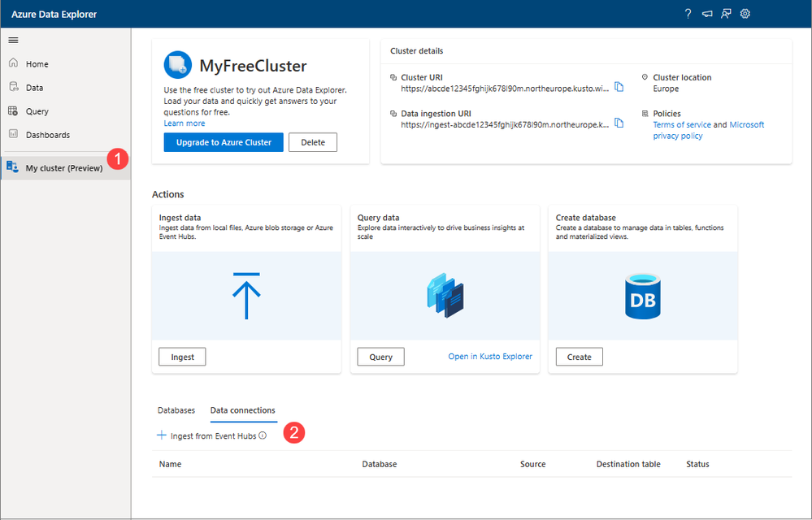The height and width of the screenshot is (520, 812).
Task: Switch to the Data connections tab
Action: (242, 410)
